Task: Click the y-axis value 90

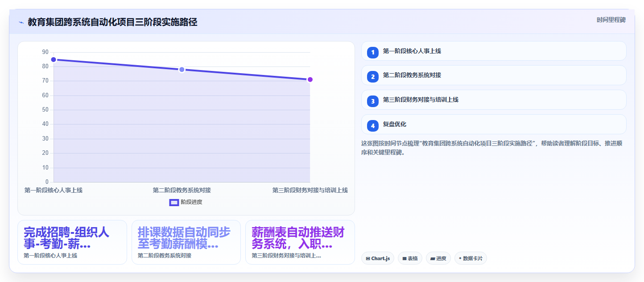Action: (45, 52)
